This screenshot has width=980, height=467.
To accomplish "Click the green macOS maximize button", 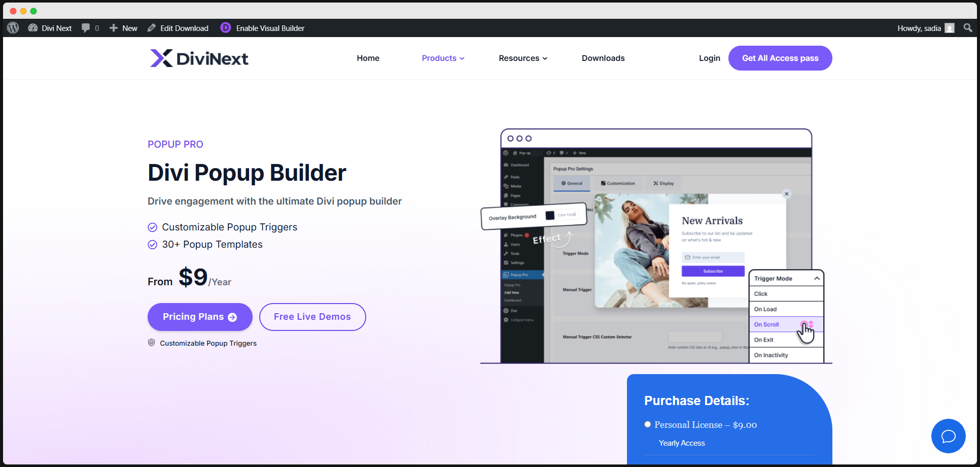I will (33, 11).
